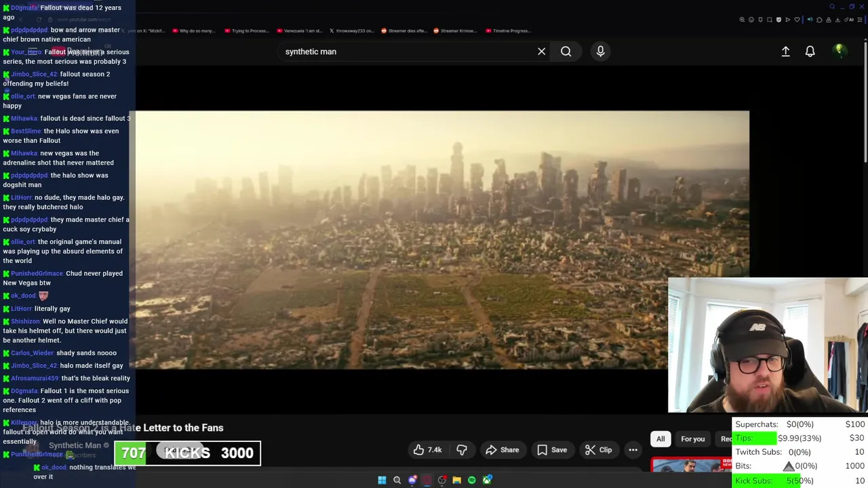Open the browser tab search icon
Image resolution: width=868 pixels, height=488 pixels.
pos(832,7)
